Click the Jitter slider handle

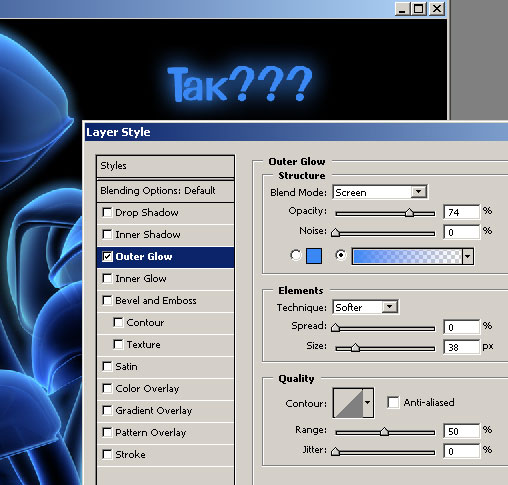pos(335,452)
